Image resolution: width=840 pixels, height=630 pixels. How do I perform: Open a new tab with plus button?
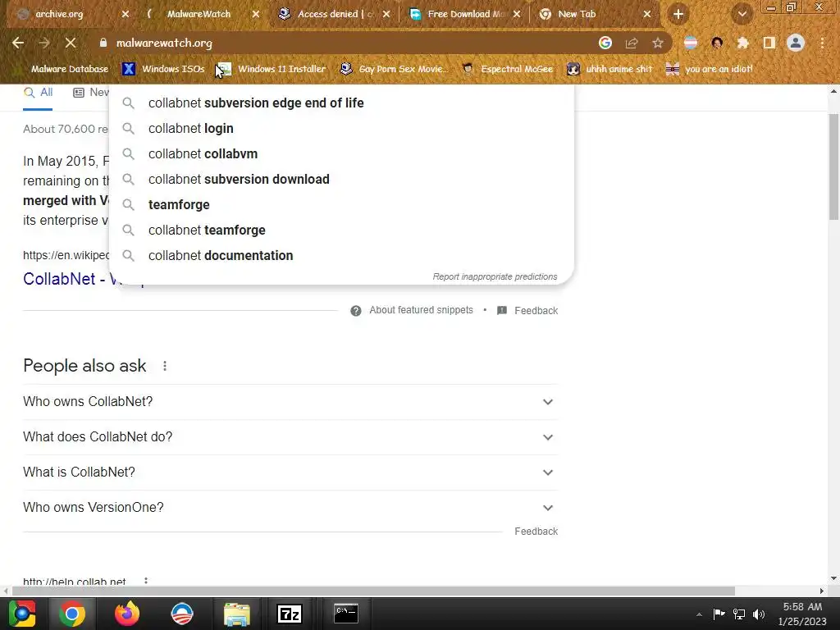click(678, 14)
